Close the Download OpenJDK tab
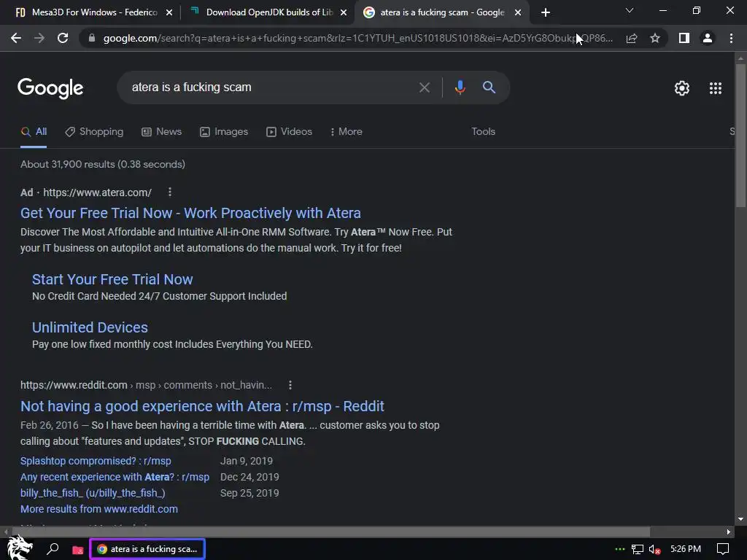 [344, 12]
